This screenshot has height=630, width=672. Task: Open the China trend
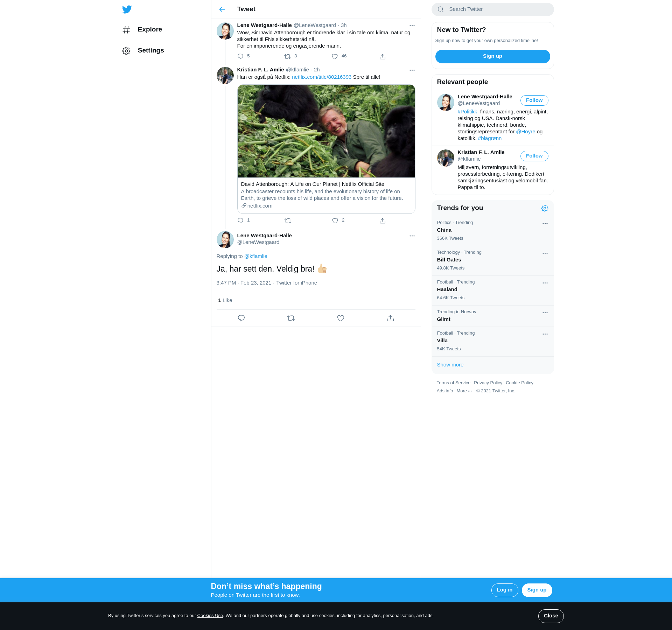point(492,231)
